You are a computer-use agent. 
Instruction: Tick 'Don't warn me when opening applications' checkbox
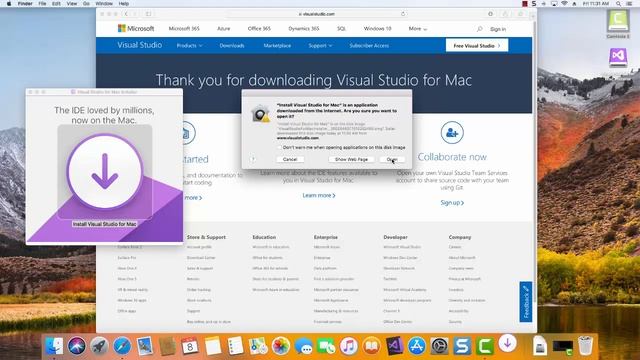280,147
